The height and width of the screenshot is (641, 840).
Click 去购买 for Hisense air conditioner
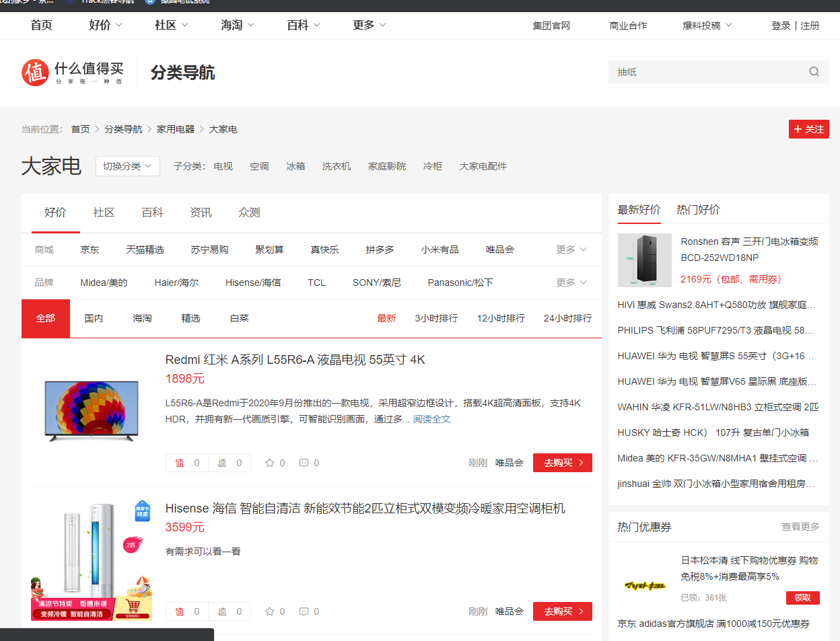[x=563, y=611]
